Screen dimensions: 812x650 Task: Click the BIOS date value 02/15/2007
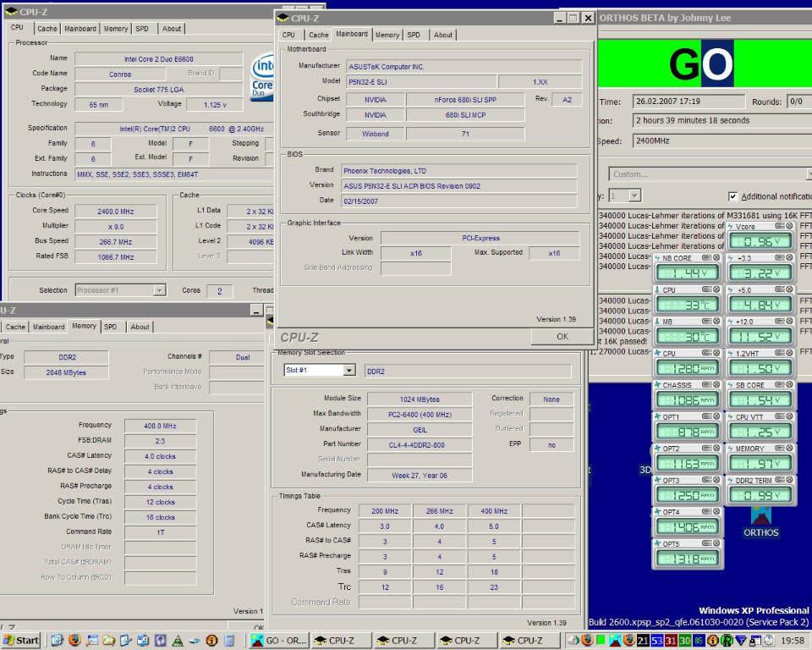[458, 201]
